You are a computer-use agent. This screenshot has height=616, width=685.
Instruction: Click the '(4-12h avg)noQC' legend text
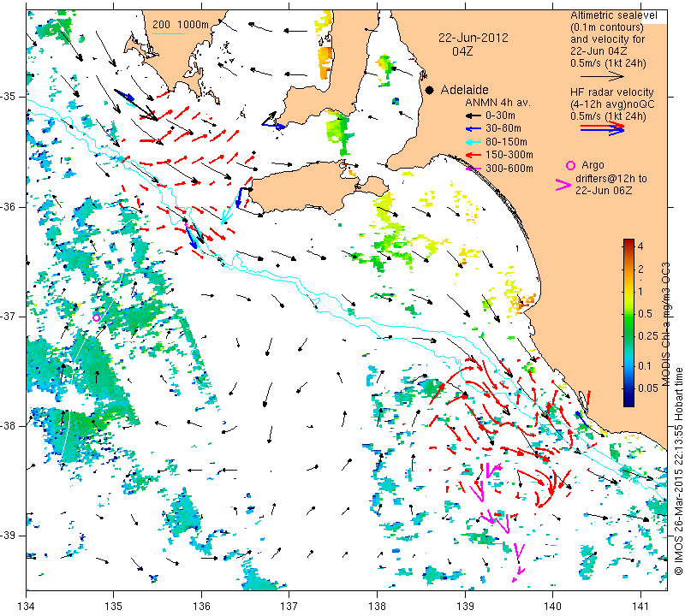tap(612, 104)
